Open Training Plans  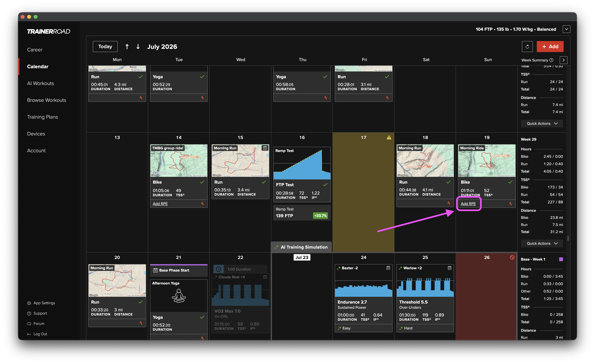[43, 117]
